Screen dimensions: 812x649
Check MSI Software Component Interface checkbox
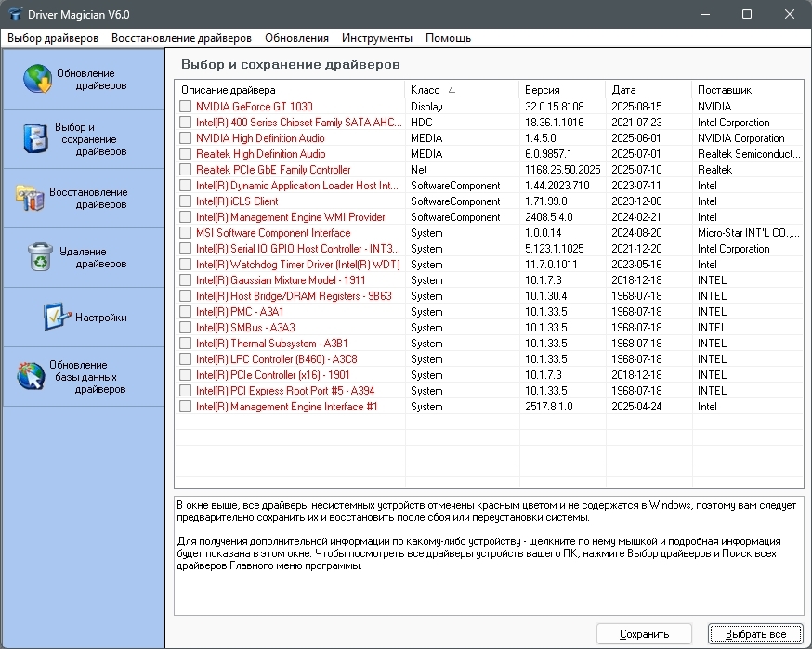(186, 233)
